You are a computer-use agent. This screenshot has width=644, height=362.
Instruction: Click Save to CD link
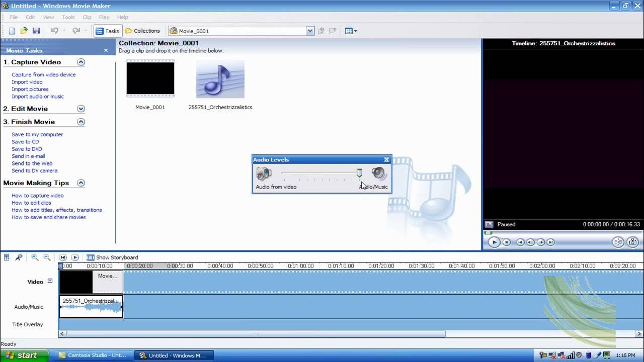pos(25,142)
